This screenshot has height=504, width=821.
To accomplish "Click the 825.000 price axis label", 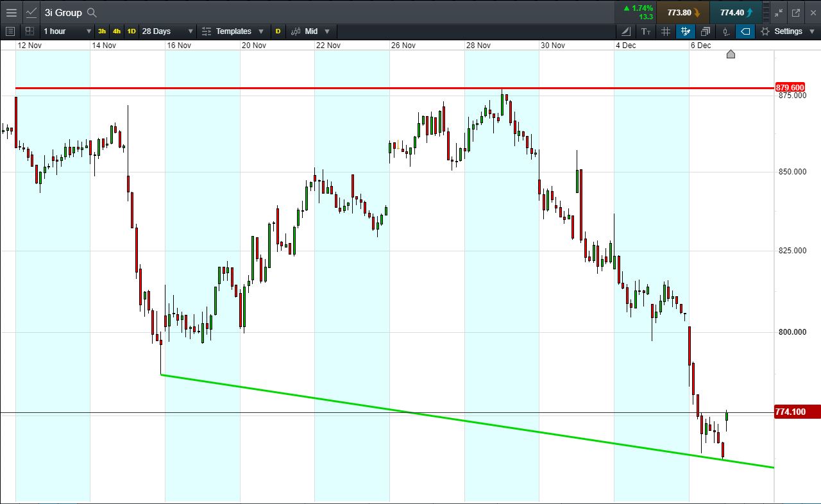I will click(792, 251).
